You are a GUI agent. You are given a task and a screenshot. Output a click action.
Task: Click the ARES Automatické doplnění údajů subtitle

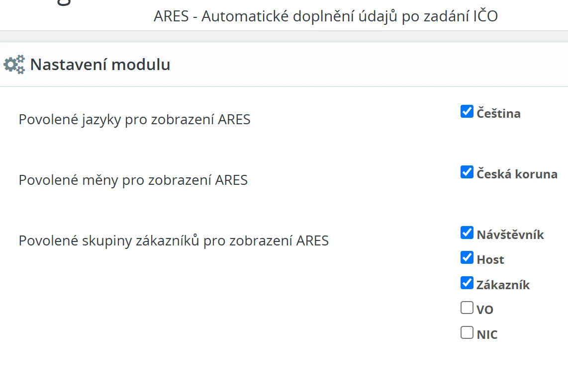click(326, 16)
